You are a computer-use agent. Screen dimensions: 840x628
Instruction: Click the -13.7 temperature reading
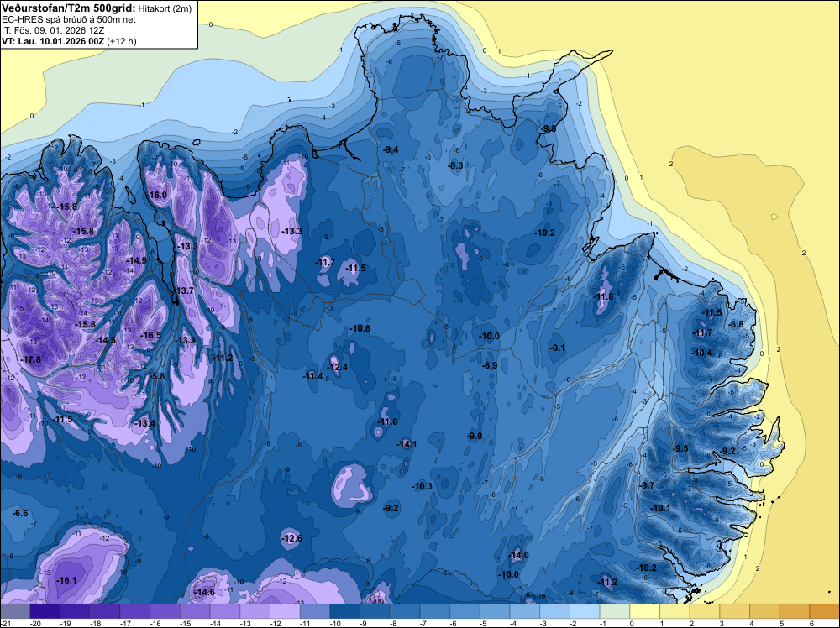(184, 290)
